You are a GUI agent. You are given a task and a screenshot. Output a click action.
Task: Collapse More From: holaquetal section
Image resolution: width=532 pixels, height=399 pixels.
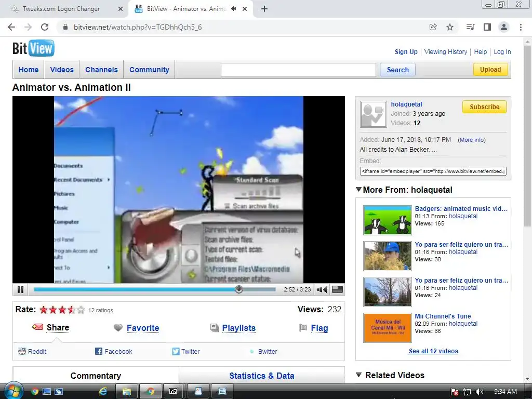358,189
